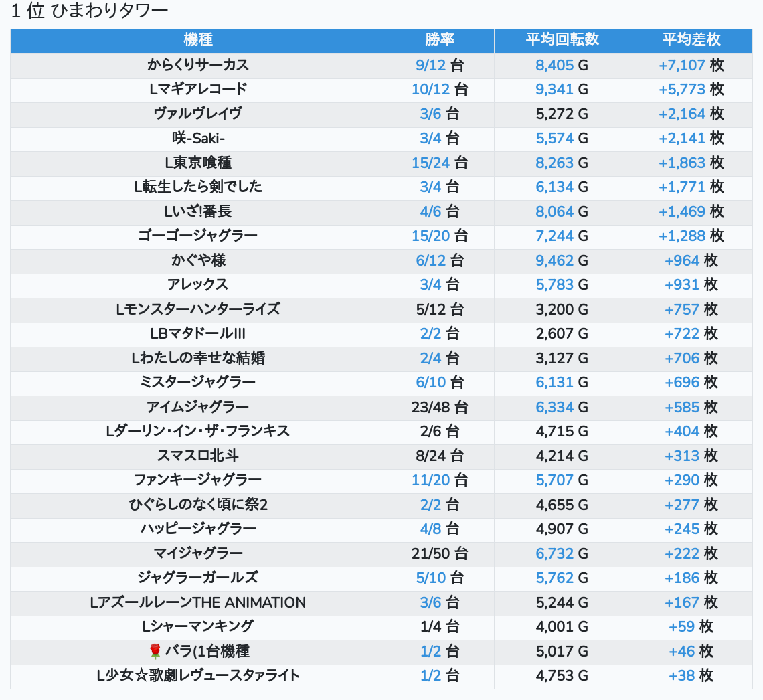
Task: Click the +964 枚 average difference value
Action: 691,261
